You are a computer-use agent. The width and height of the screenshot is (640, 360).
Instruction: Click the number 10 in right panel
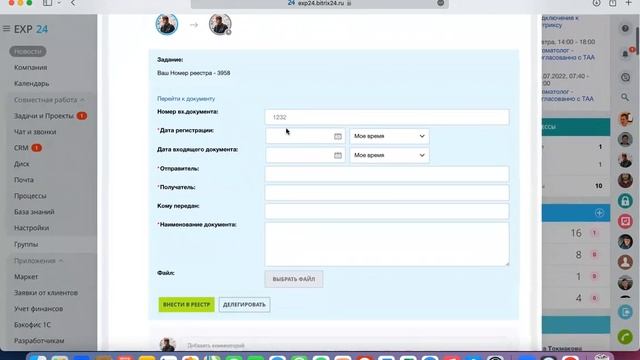tap(598, 186)
